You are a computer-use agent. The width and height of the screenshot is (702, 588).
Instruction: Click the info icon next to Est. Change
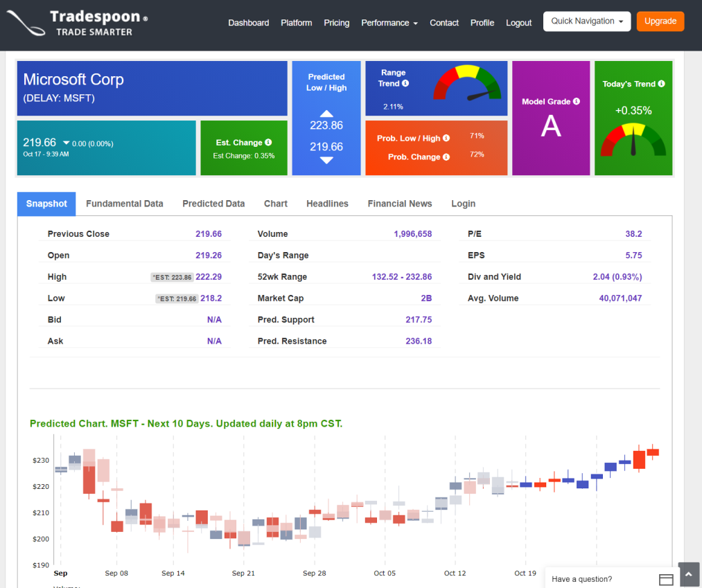(x=268, y=142)
